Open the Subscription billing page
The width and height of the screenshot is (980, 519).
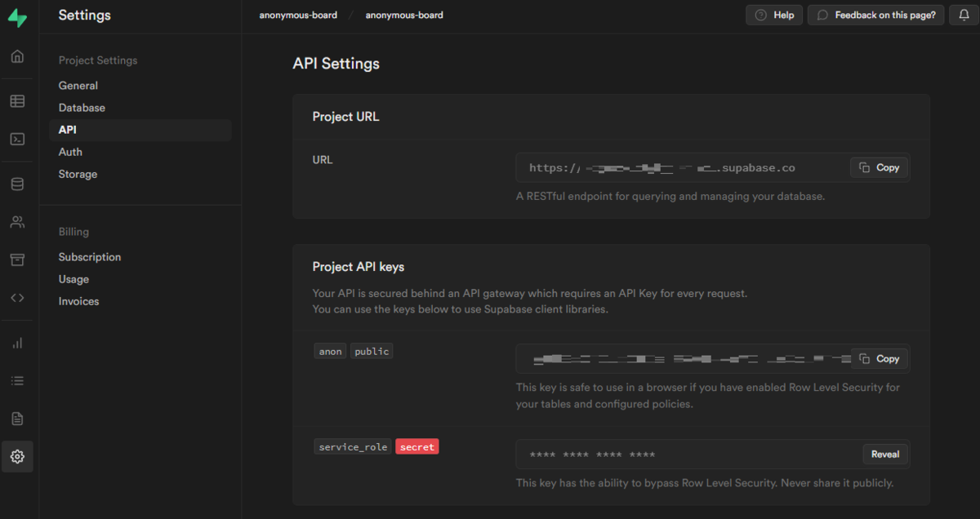coord(90,257)
